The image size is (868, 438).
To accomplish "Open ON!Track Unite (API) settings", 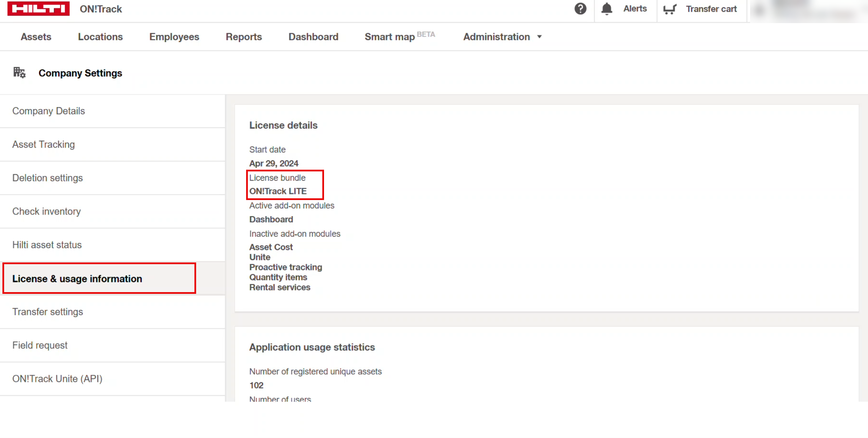I will click(x=57, y=379).
